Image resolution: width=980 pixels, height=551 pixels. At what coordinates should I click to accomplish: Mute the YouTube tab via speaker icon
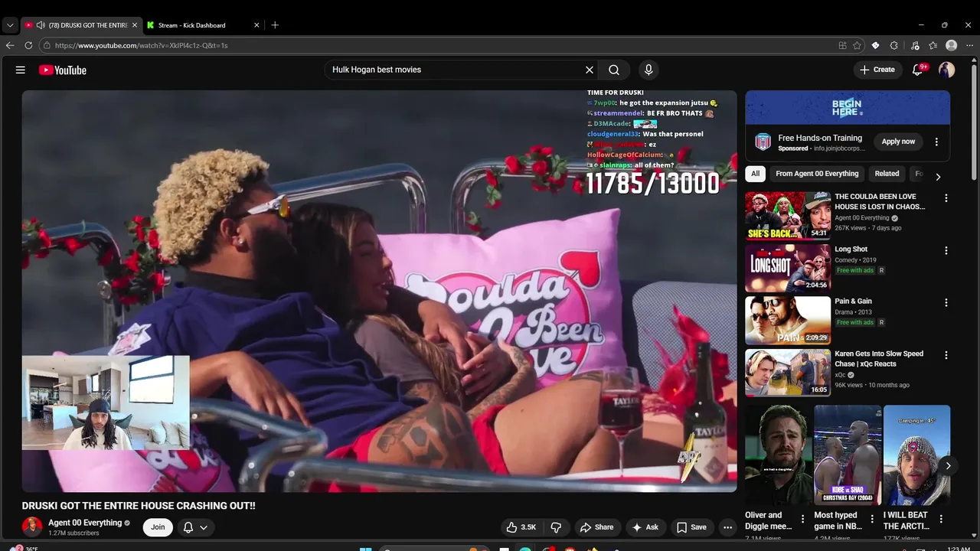point(40,25)
